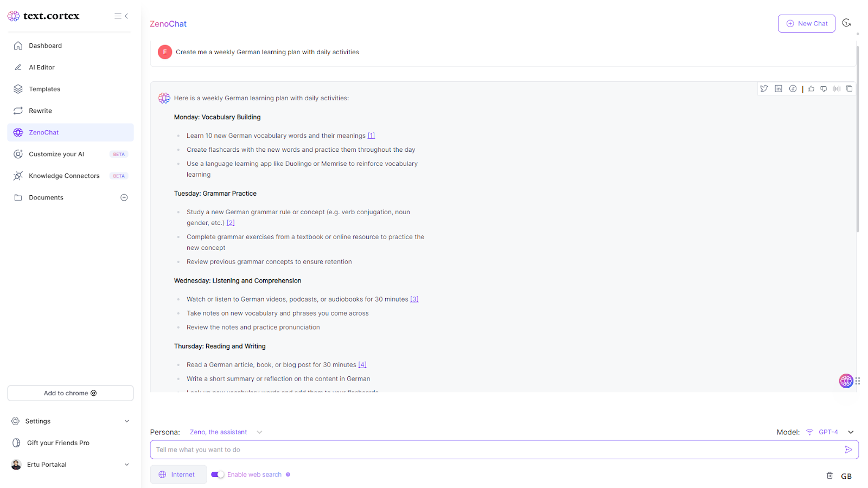Screen dimensions: 868x488
Task: Open the Dashboard page
Action: pyautogui.click(x=71, y=46)
